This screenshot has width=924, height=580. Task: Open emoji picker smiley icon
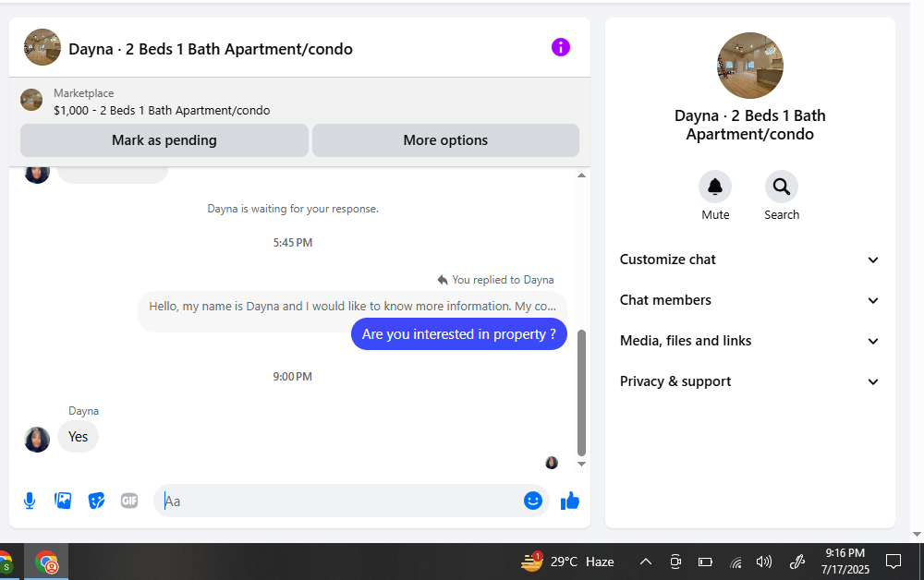coord(533,501)
